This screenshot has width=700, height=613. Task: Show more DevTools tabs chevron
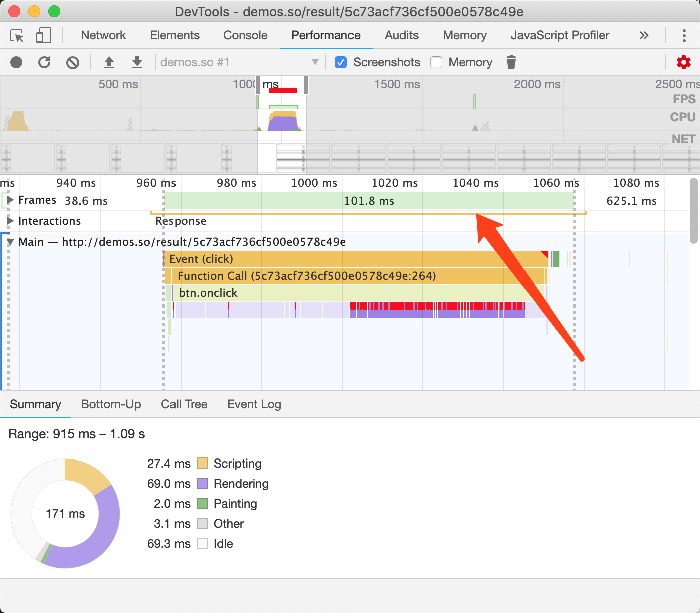(x=644, y=35)
